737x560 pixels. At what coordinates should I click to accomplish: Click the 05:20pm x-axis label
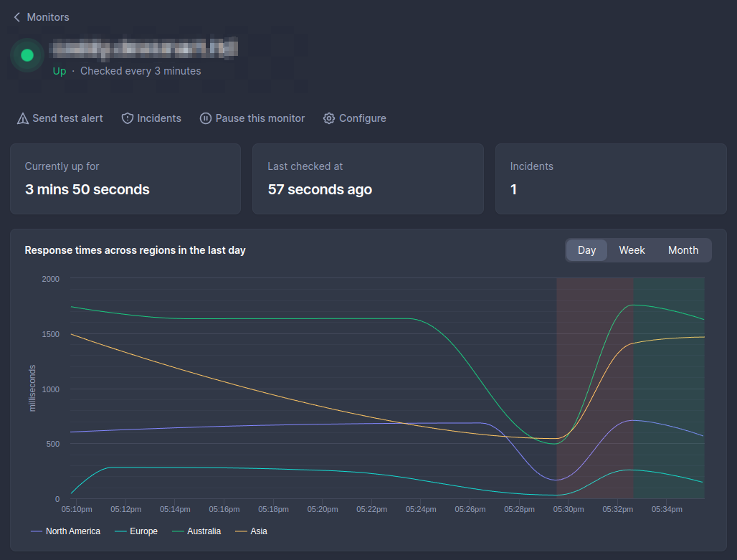tap(323, 509)
